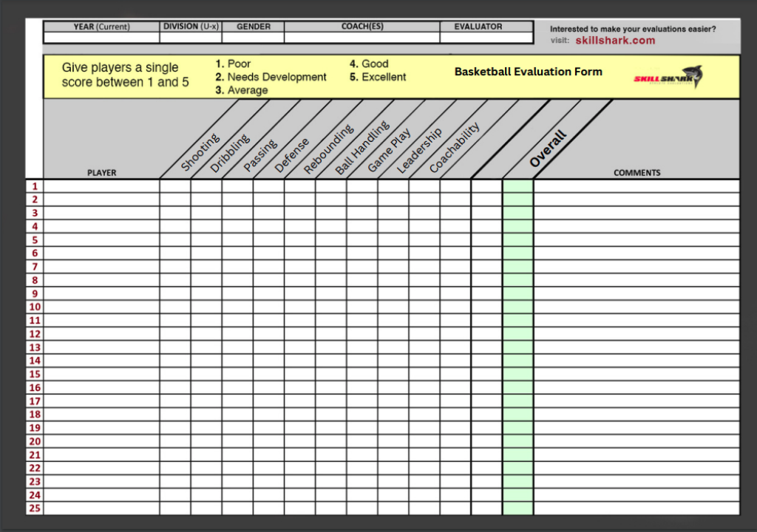Click the COACH(ES) input cell

point(361,38)
